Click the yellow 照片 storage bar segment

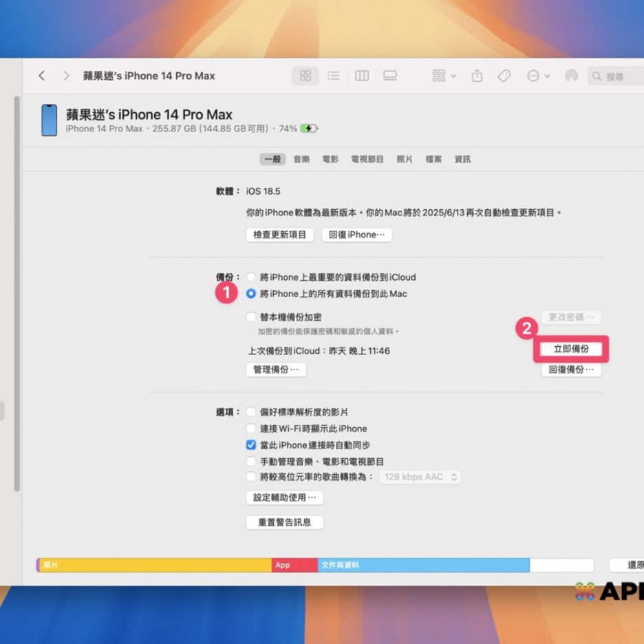tap(155, 565)
